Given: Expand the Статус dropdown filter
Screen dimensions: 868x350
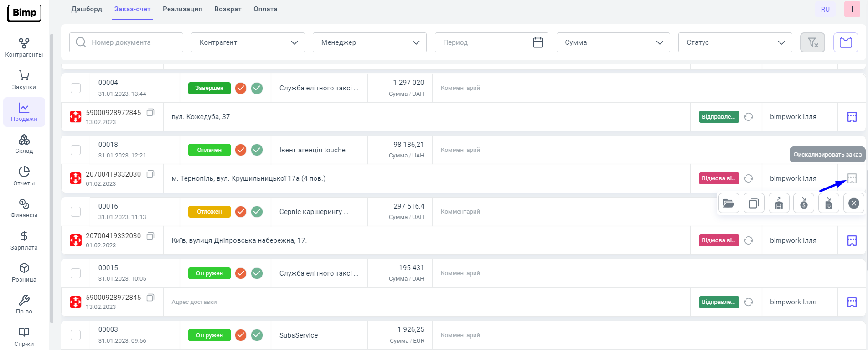Looking at the screenshot, I should (x=735, y=42).
